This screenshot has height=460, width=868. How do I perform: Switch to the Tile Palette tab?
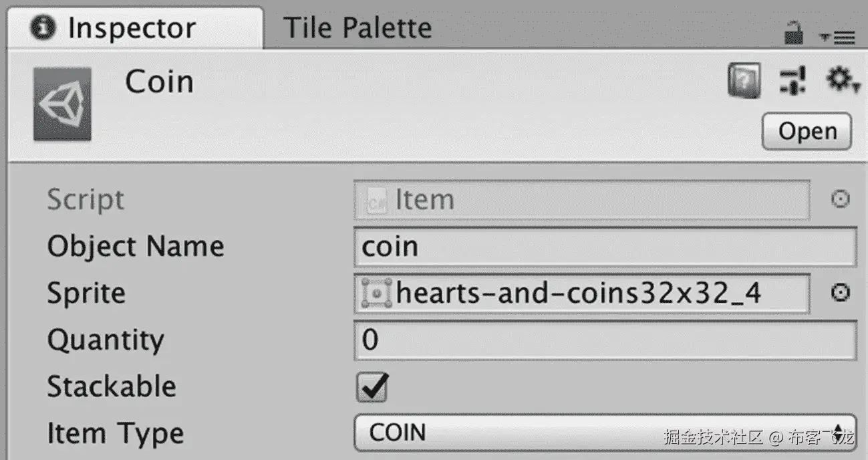coord(357,28)
